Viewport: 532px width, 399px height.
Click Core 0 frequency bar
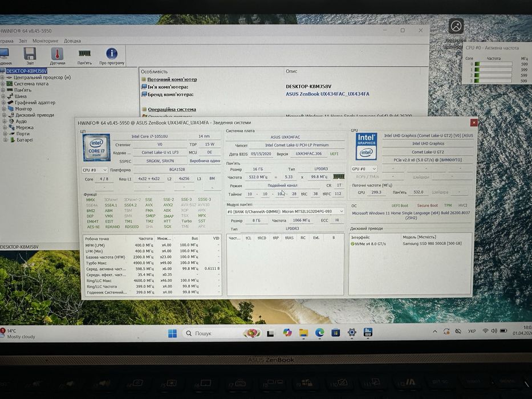click(x=493, y=64)
